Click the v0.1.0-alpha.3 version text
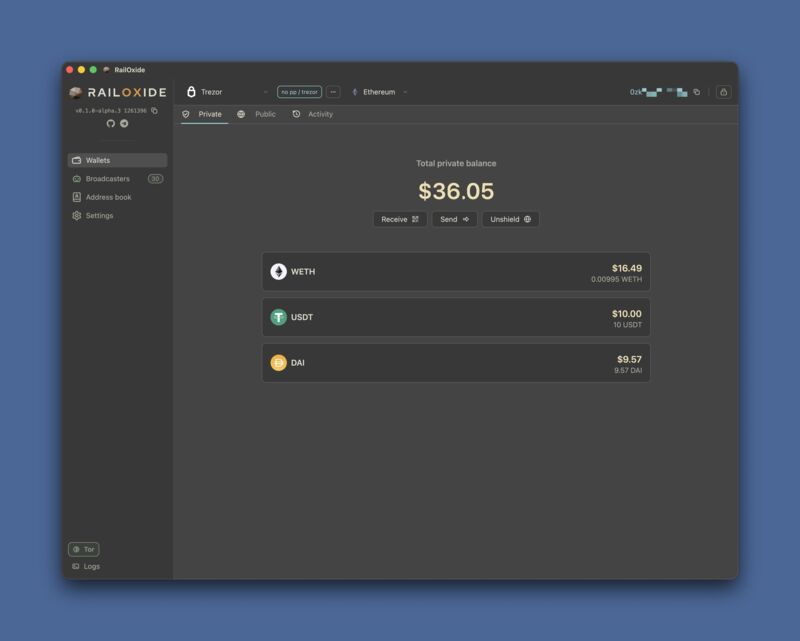This screenshot has width=800, height=641. tap(111, 110)
